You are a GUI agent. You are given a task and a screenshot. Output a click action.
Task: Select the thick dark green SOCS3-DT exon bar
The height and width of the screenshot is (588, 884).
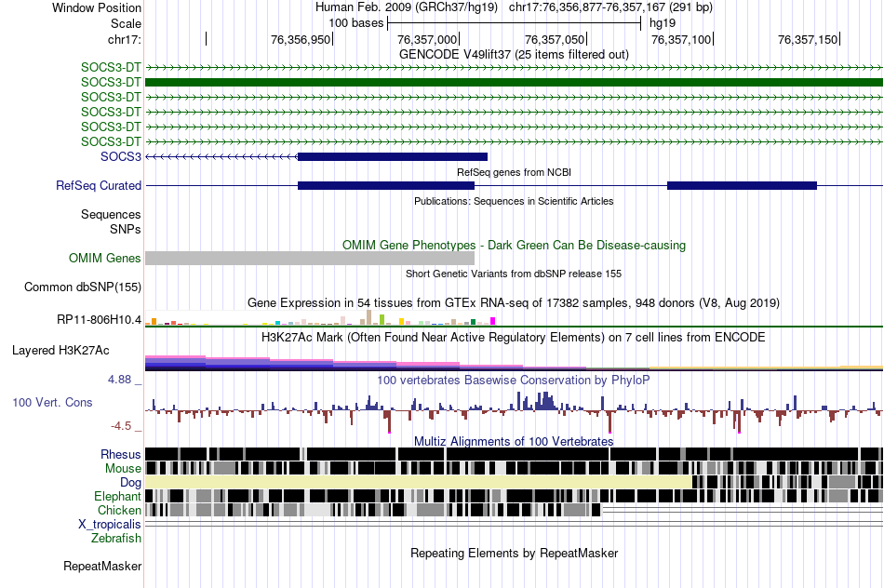pos(514,82)
